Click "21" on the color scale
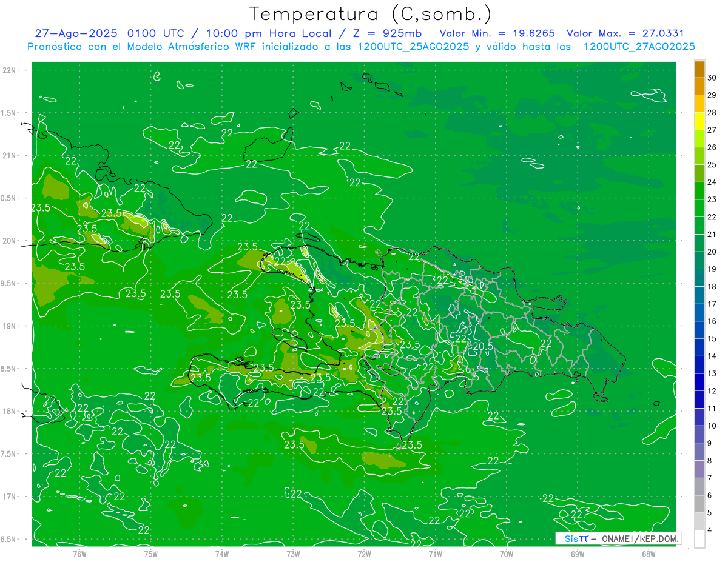The image size is (728, 562). pos(712,234)
